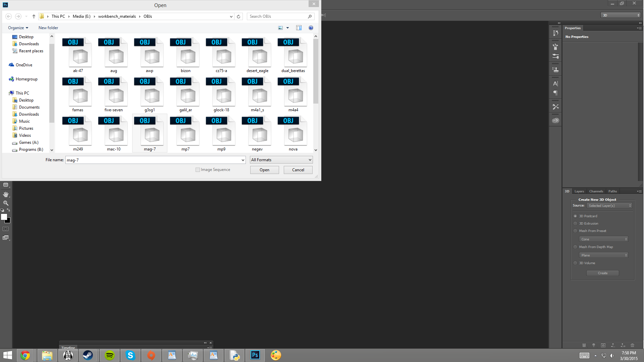Click the Open button in dialog
The width and height of the screenshot is (644, 362).
click(x=264, y=170)
